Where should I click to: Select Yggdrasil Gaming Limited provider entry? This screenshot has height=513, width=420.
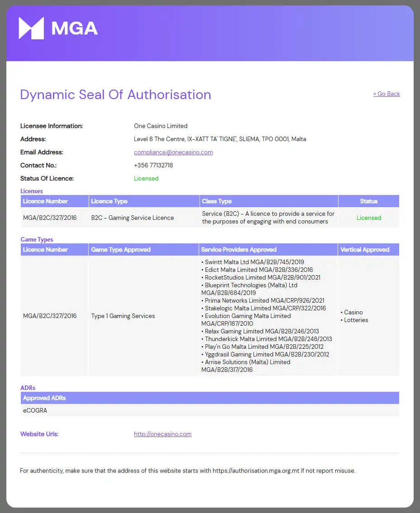click(265, 354)
